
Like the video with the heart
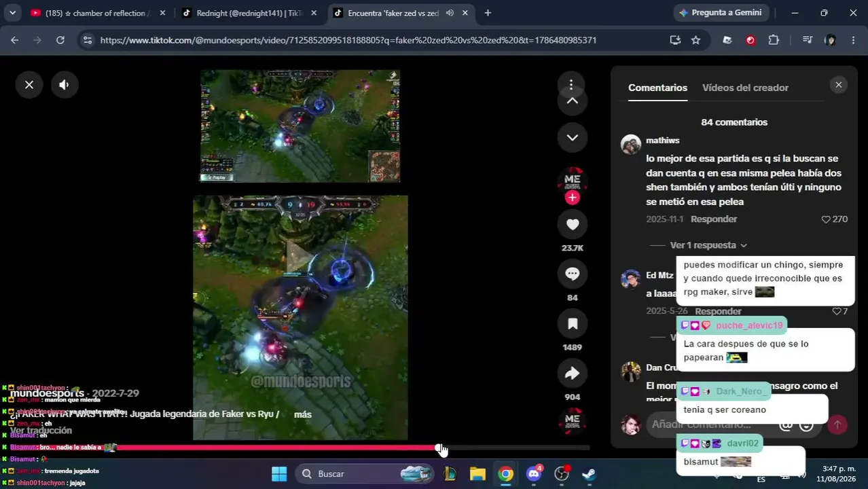point(572,225)
